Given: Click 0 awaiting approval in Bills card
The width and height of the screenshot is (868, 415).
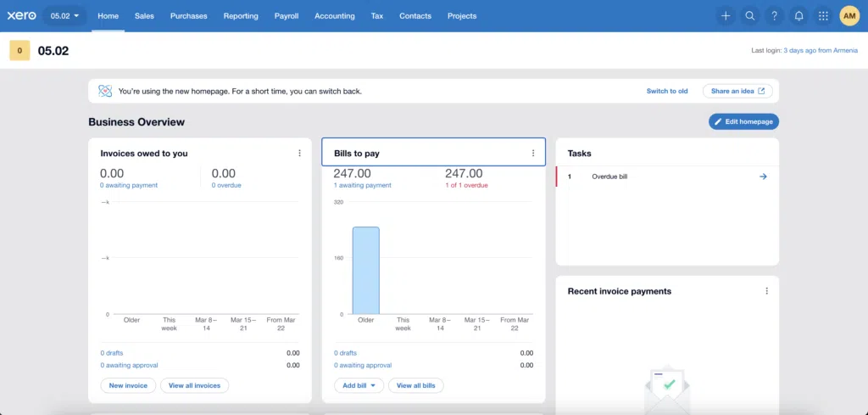Looking at the screenshot, I should [x=363, y=365].
